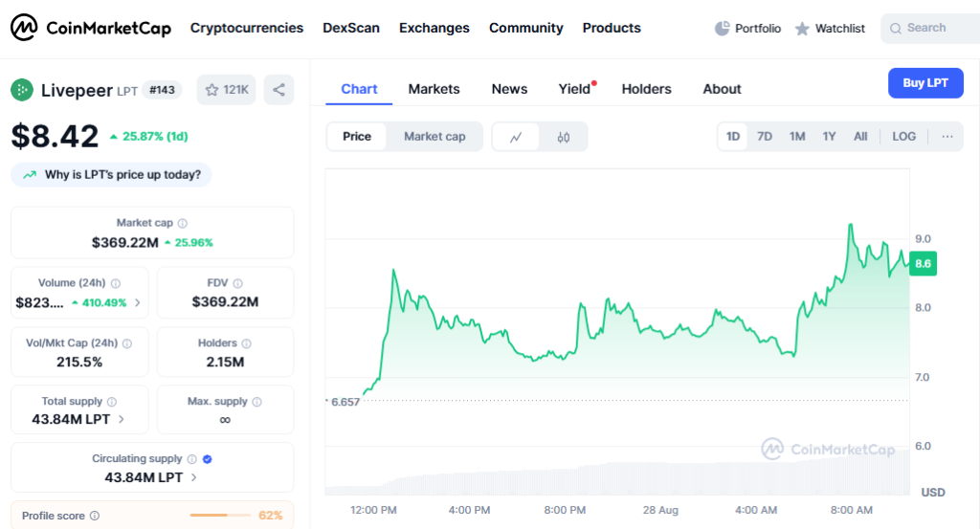Switch to the Holders tab
Viewport: 980px width, 529px height.
646,89
